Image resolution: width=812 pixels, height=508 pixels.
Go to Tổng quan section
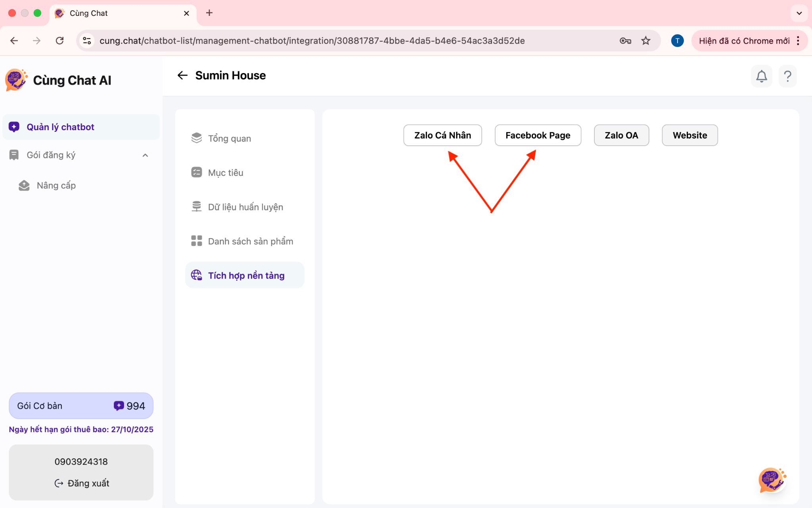click(230, 139)
